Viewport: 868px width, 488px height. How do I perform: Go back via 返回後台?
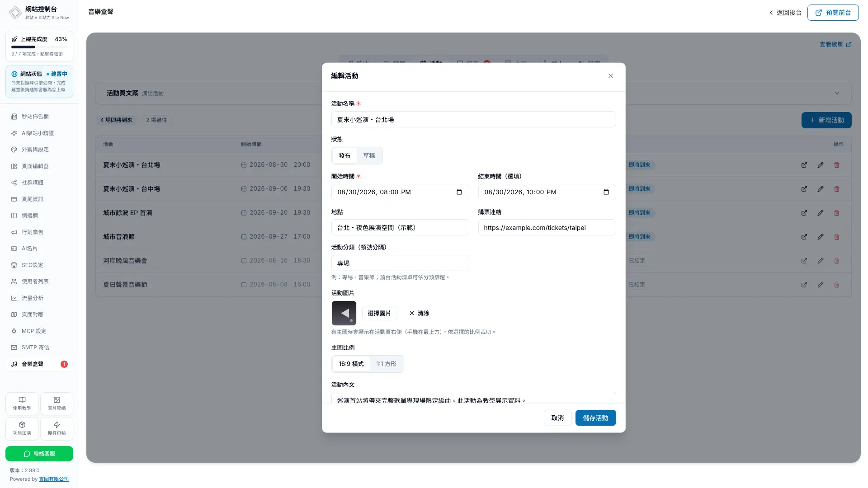(x=785, y=13)
